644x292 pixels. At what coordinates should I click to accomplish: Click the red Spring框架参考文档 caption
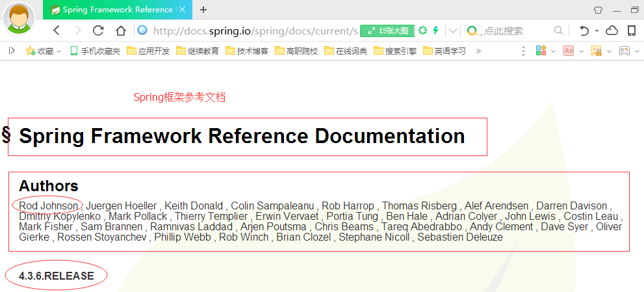179,98
